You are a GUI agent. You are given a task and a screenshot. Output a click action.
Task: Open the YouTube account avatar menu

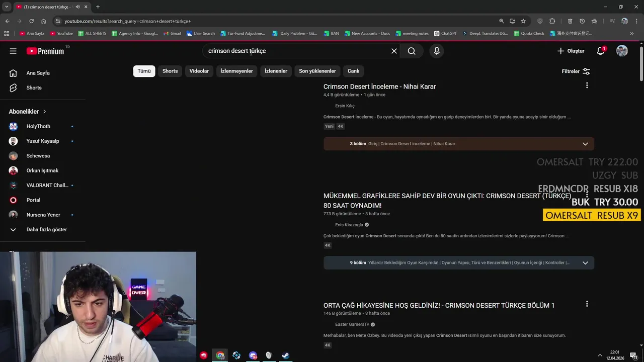[622, 51]
